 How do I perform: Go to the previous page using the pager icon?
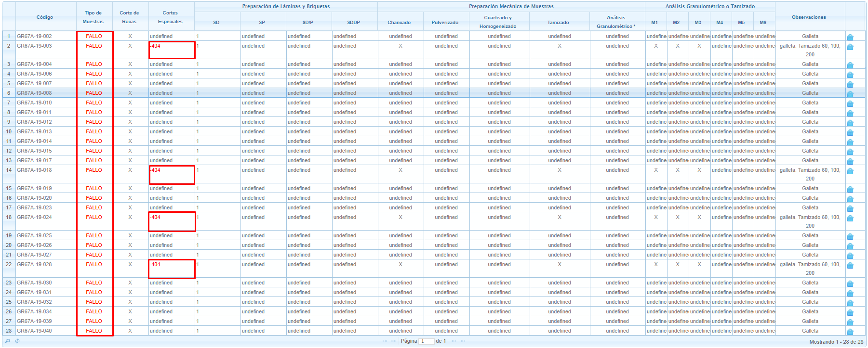point(394,341)
